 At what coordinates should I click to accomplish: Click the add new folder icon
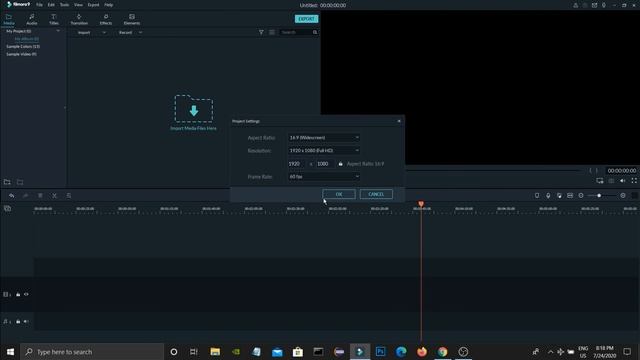(7, 182)
